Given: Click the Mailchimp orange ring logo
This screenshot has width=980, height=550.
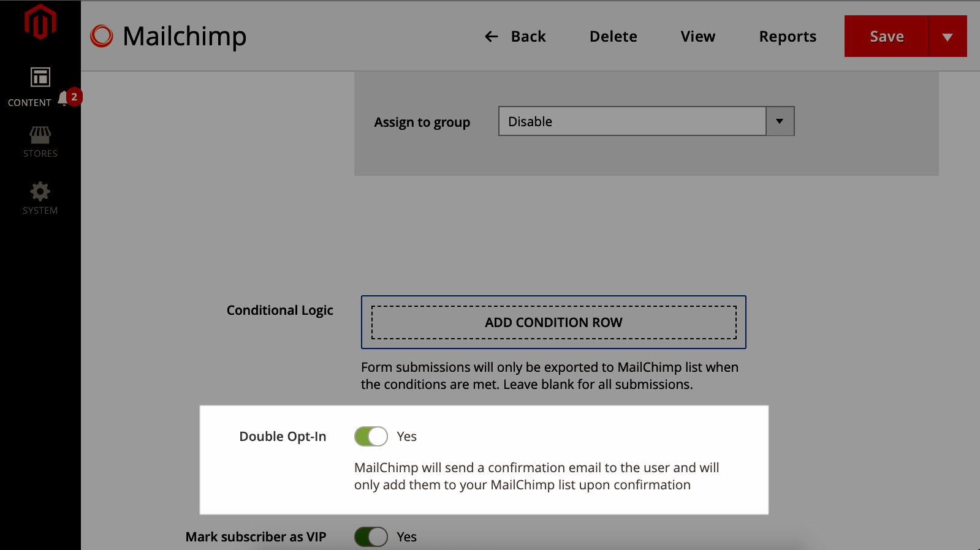Looking at the screenshot, I should coord(102,36).
